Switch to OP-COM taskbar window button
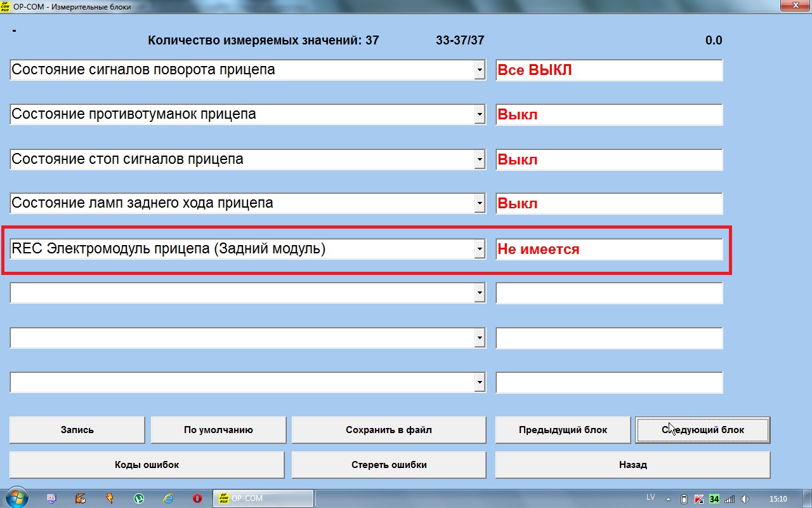 click(263, 498)
